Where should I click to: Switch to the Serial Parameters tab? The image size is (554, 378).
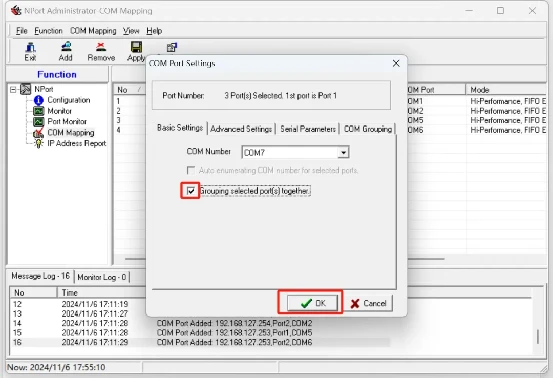pyautogui.click(x=308, y=129)
